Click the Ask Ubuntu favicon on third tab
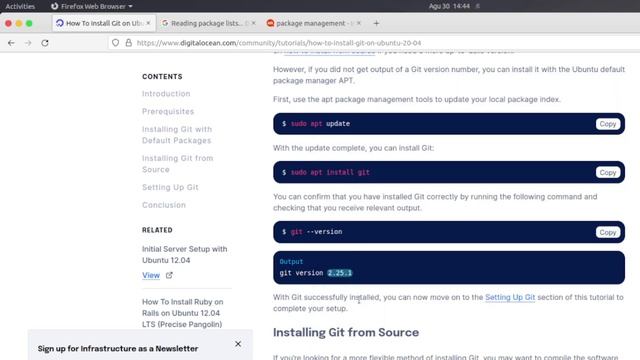This screenshot has width=640, height=360. point(270,23)
